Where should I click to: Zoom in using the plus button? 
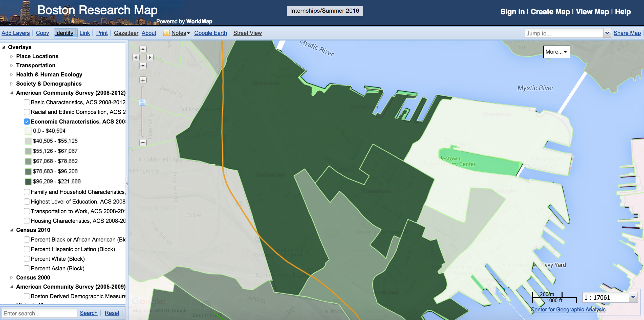[x=143, y=80]
